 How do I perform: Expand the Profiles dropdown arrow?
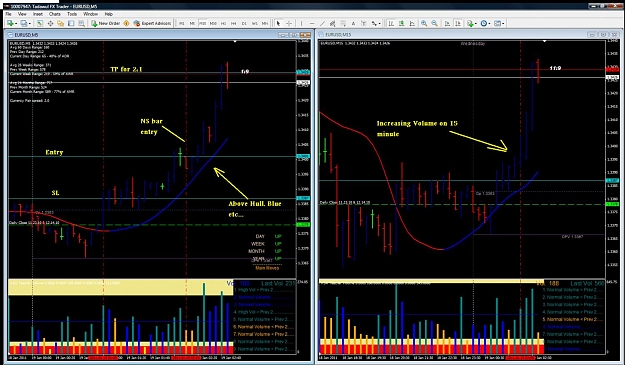[x=29, y=24]
